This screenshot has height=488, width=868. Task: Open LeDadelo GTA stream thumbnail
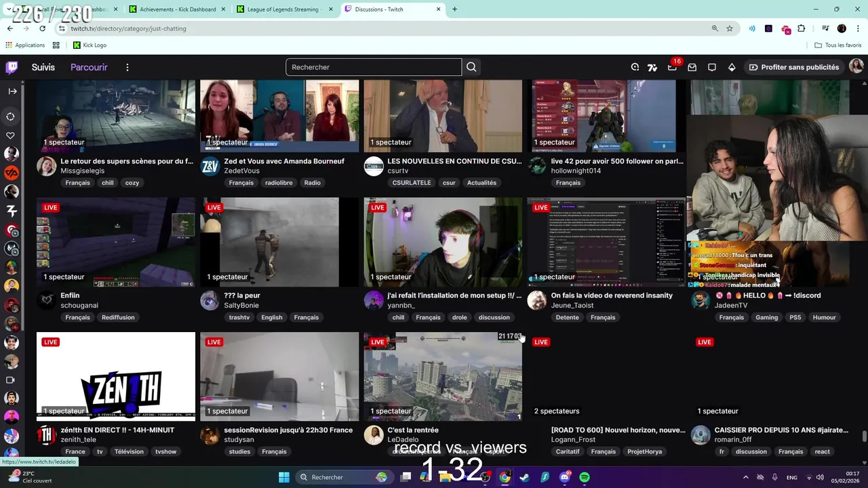click(x=443, y=376)
